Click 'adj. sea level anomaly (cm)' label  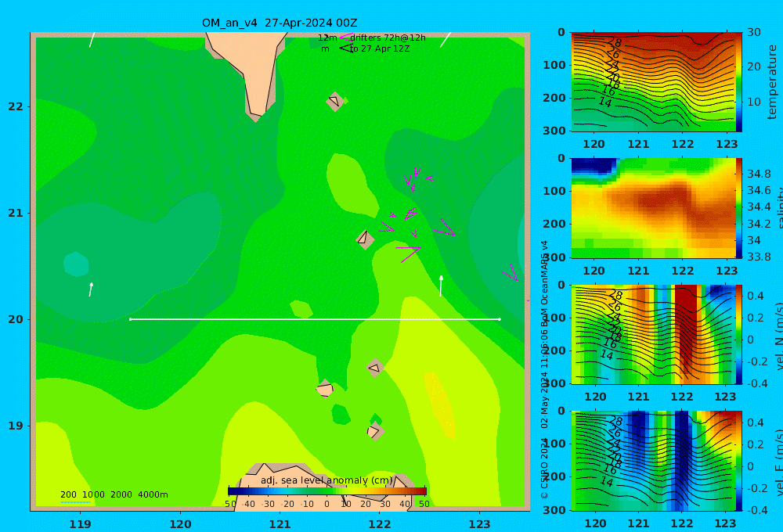327,480
